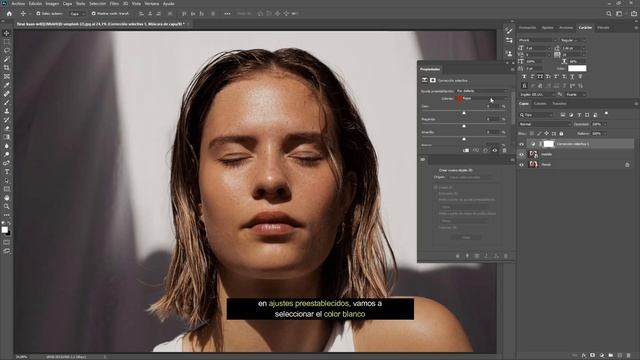Select the Rectangular Marquee tool

click(7, 42)
